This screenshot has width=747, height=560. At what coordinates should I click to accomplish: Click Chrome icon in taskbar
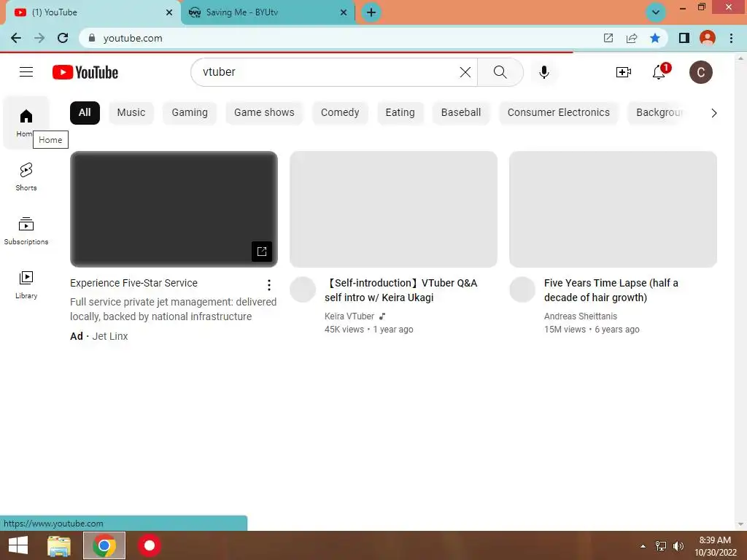tap(104, 545)
